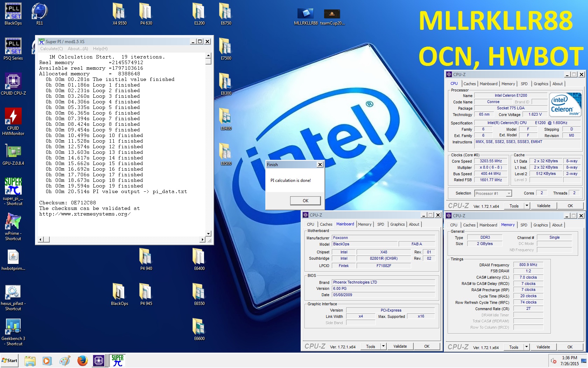Image resolution: width=588 pixels, height=368 pixels.
Task: Click the Core Speed 3203.55 MHz field
Action: pos(491,161)
